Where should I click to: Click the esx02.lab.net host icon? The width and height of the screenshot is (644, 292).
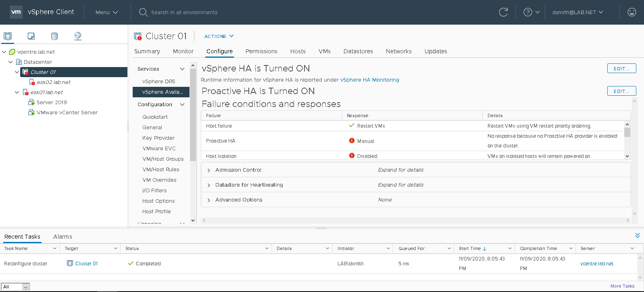click(x=32, y=82)
